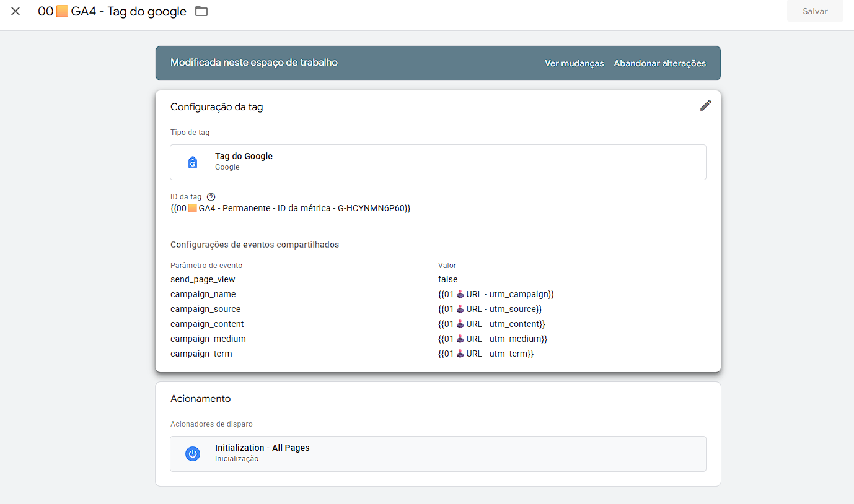
Task: Click the campaign_medium parameter name
Action: [208, 339]
